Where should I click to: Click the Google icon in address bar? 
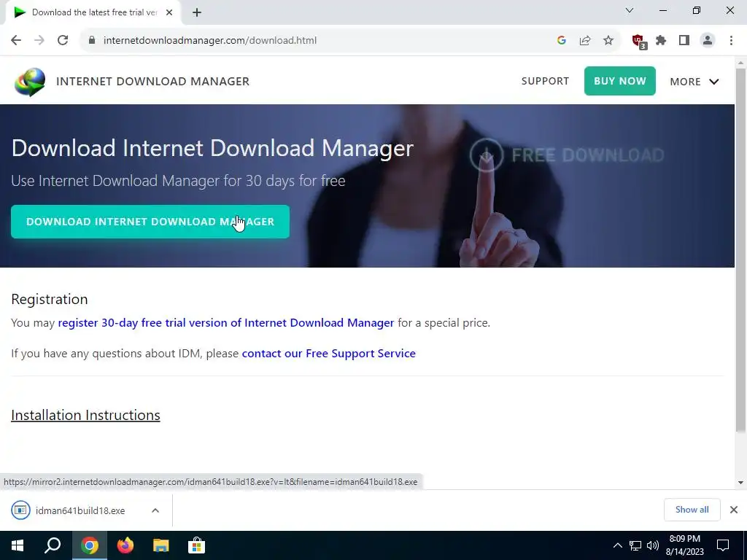tap(562, 41)
